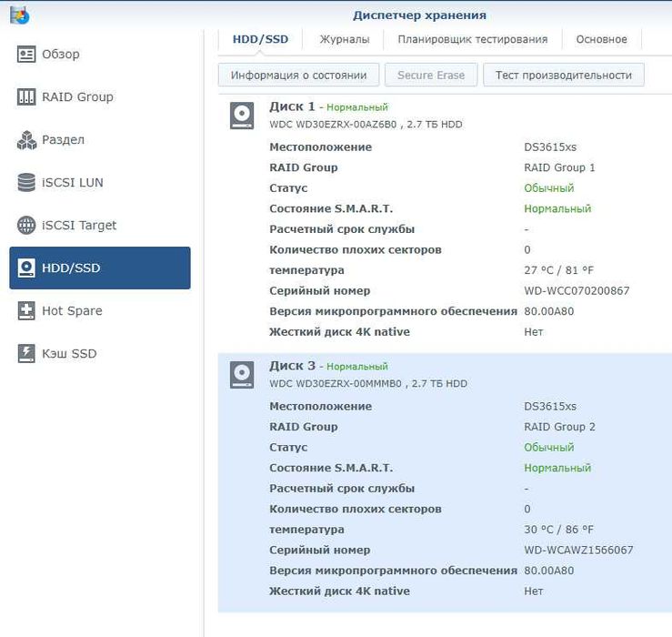Click temperature value 27 °C / 81 °F
Viewport: 672px width, 637px height.
point(559,270)
